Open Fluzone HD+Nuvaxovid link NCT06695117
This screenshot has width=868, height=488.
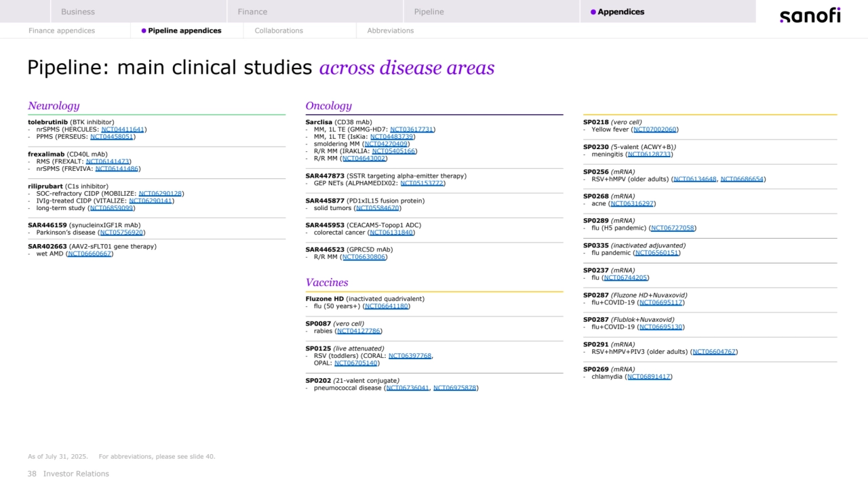(x=660, y=303)
